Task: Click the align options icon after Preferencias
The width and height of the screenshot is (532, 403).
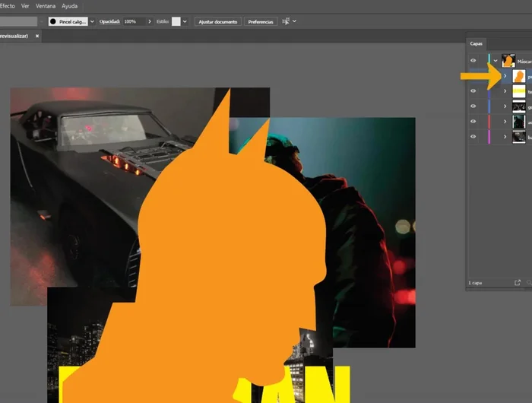Action: click(286, 21)
